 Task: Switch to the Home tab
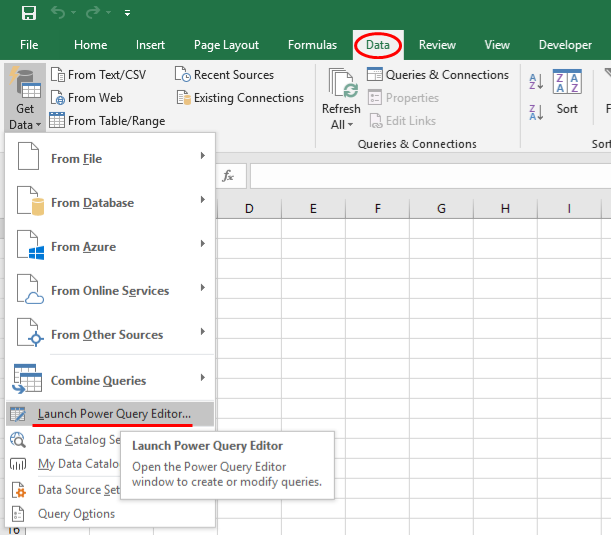pos(90,45)
